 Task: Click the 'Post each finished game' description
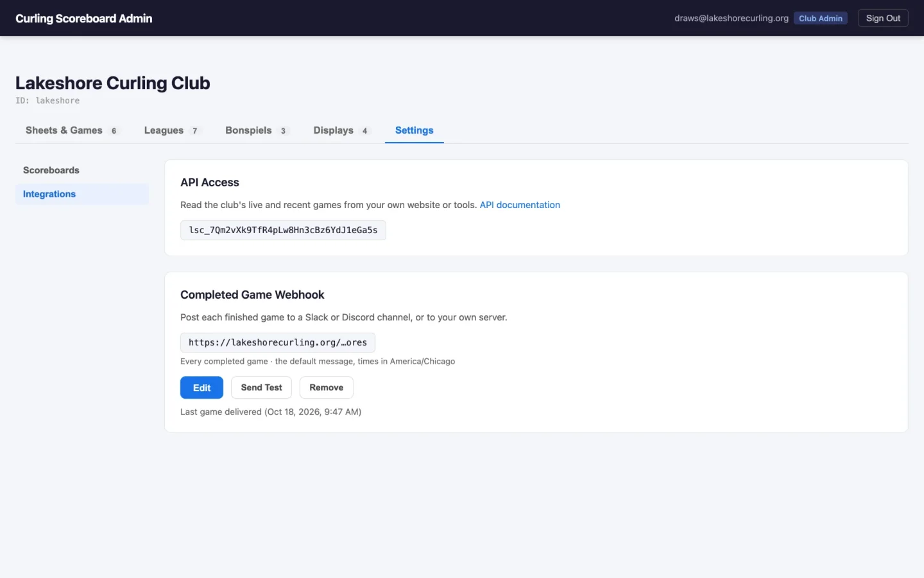(x=344, y=317)
